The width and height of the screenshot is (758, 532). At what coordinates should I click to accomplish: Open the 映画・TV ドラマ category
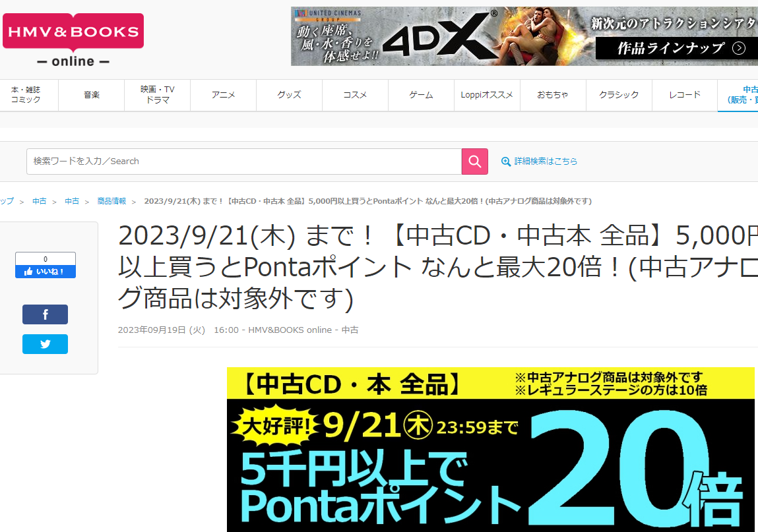click(x=158, y=95)
